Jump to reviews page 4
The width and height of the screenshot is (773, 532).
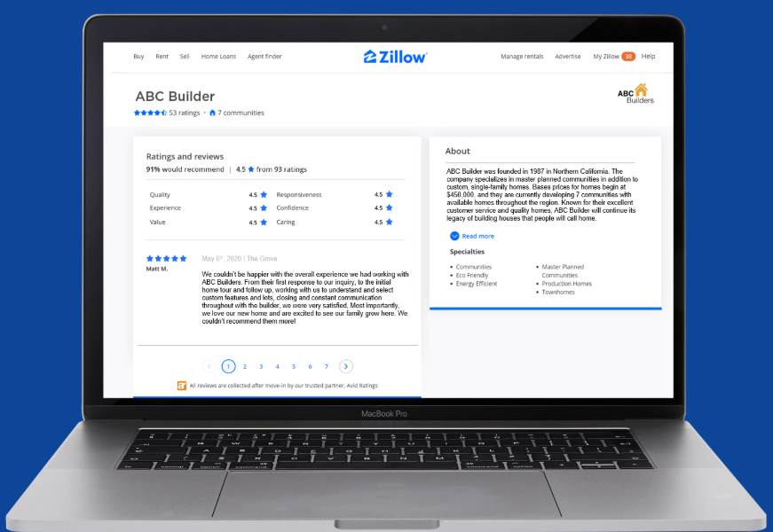tap(277, 366)
